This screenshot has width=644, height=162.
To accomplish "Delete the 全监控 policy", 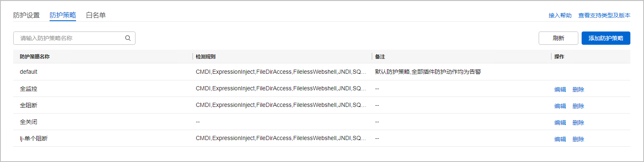I will (578, 89).
